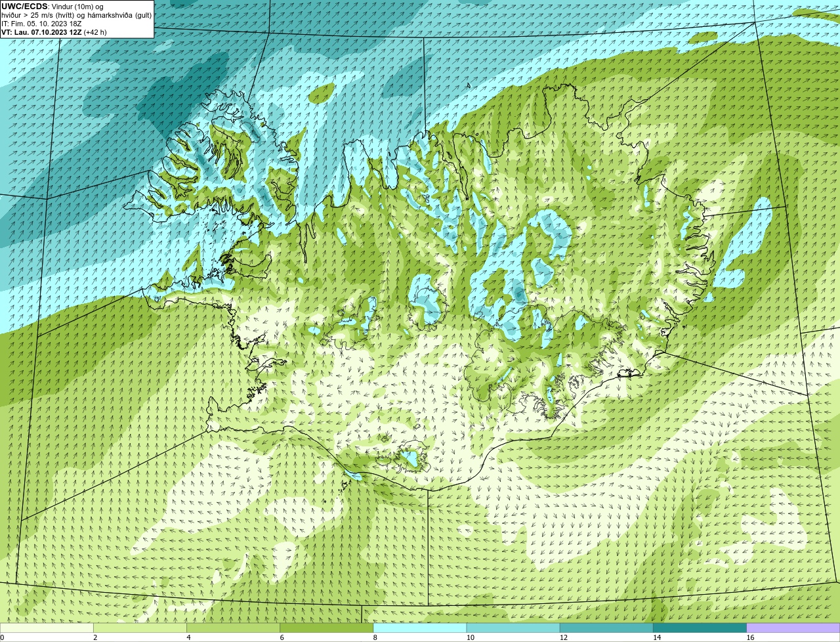Viewport: 840px width, 642px height.
Task: Click the scale label "14"
Action: click(657, 637)
